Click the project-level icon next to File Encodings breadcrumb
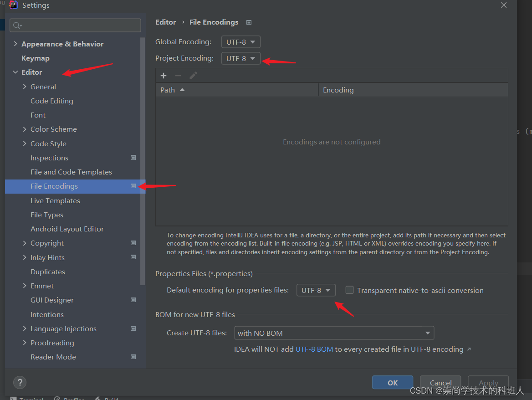Image resolution: width=532 pixels, height=400 pixels. pyautogui.click(x=249, y=22)
